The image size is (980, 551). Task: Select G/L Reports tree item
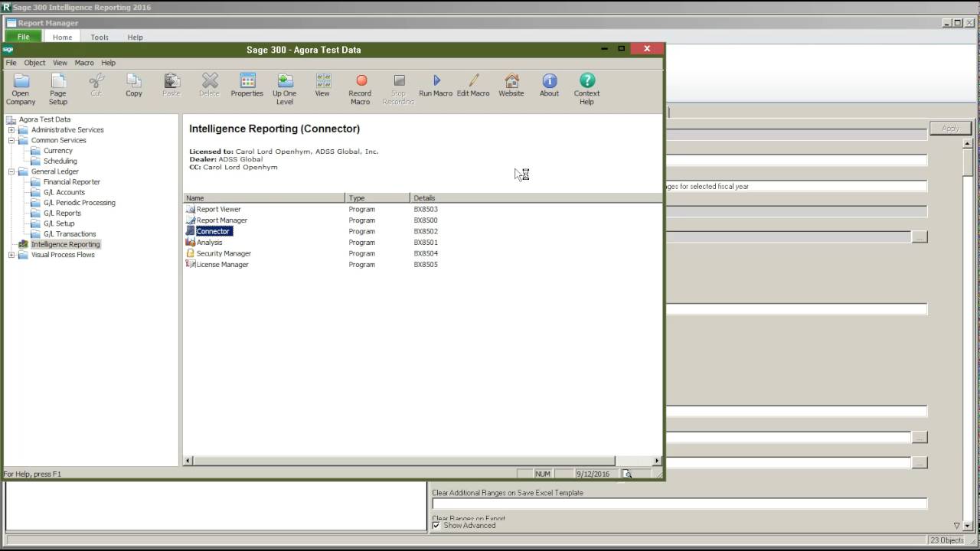point(62,214)
